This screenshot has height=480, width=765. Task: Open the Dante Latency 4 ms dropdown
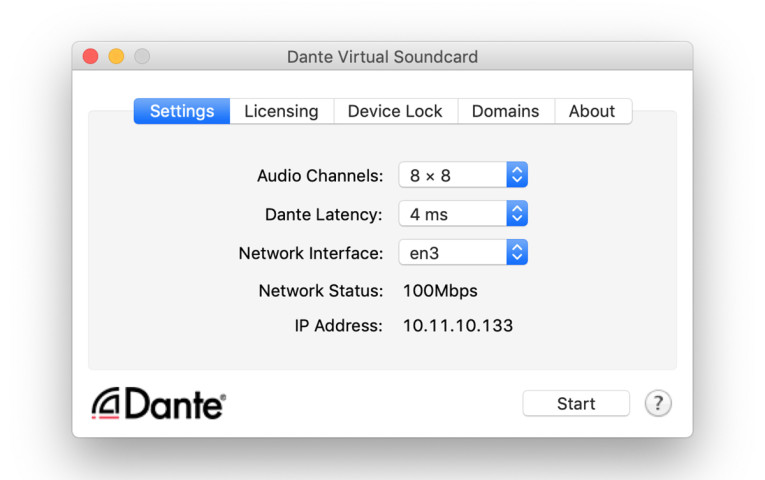click(463, 213)
